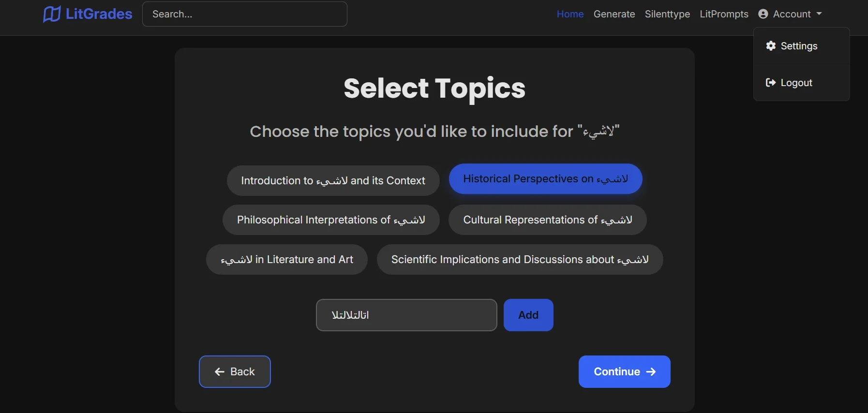This screenshot has width=868, height=413.
Task: Toggle the Historical Perspectives topic chip
Action: [x=545, y=179]
